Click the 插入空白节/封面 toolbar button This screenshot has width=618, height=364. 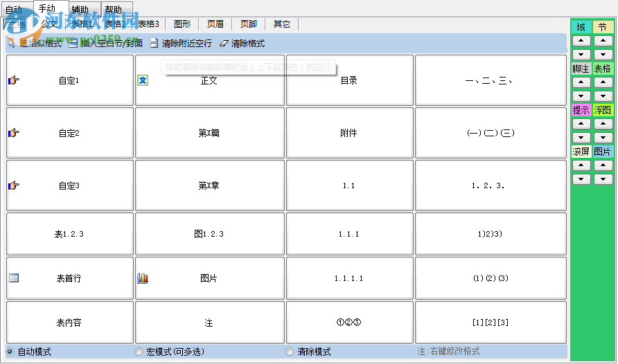tap(105, 44)
